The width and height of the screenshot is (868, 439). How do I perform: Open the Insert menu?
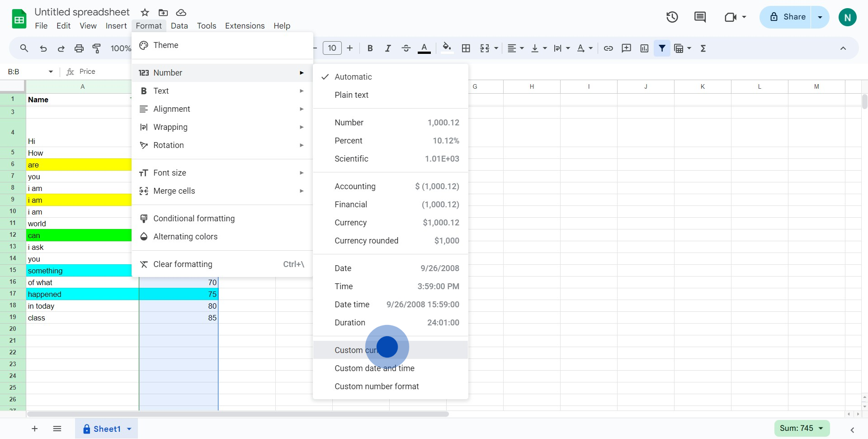116,26
